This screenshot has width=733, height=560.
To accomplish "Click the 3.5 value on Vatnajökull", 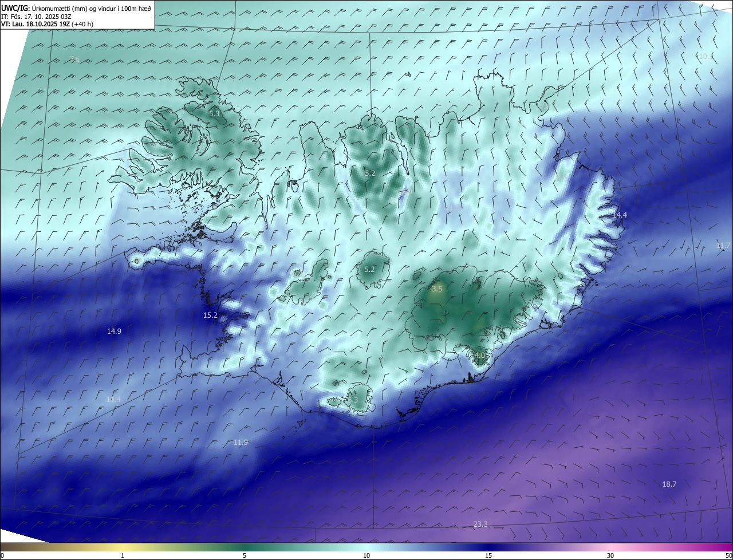I will click(437, 289).
